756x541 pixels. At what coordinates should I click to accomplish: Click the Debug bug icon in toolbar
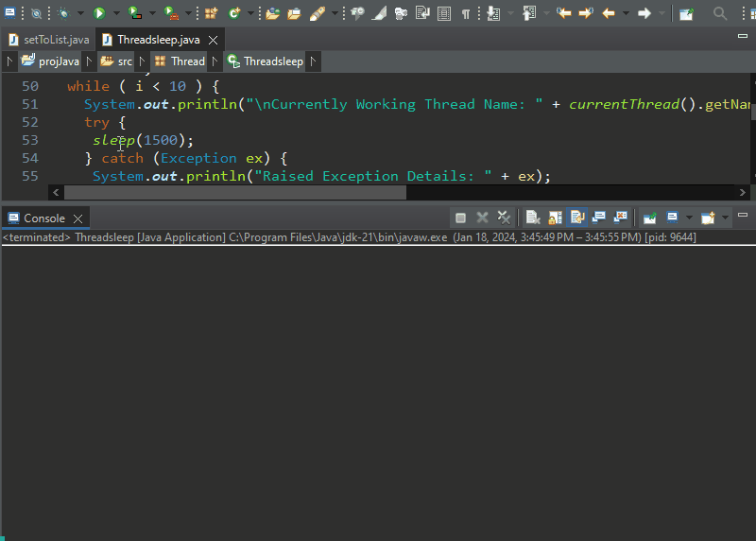point(64,13)
